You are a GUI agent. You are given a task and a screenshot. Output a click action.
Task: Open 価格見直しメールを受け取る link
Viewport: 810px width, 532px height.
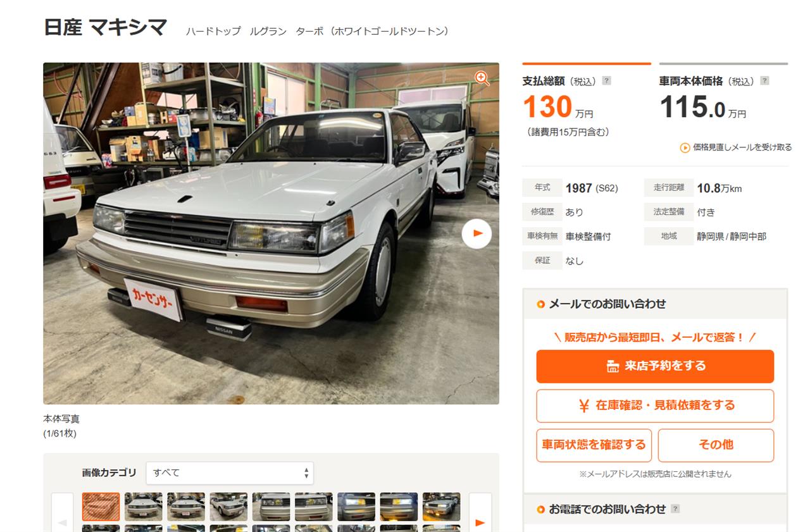tap(736, 147)
